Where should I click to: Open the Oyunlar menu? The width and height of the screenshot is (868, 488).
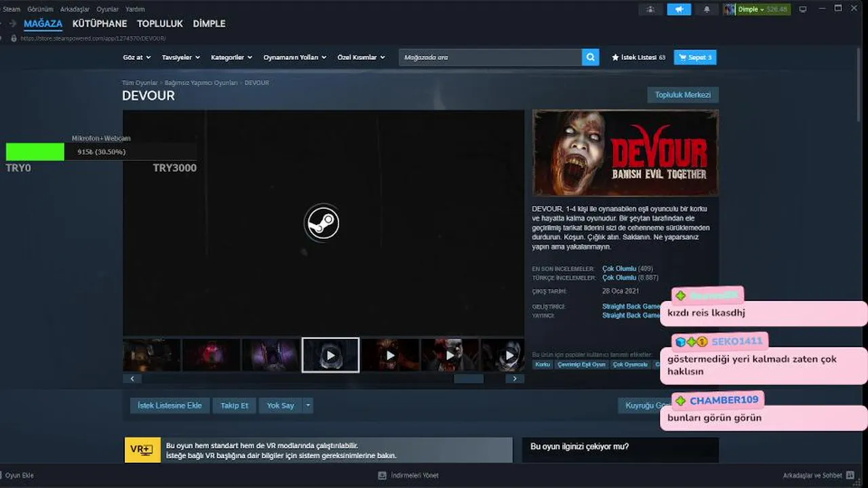click(107, 9)
